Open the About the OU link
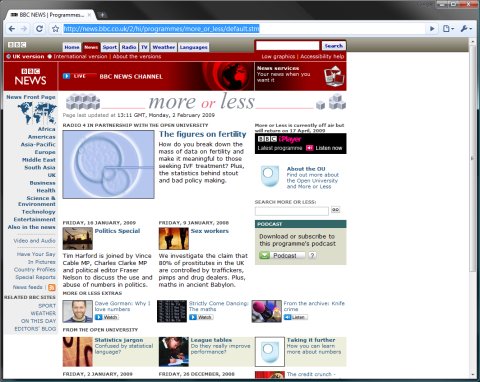480x382 pixels. 306,169
